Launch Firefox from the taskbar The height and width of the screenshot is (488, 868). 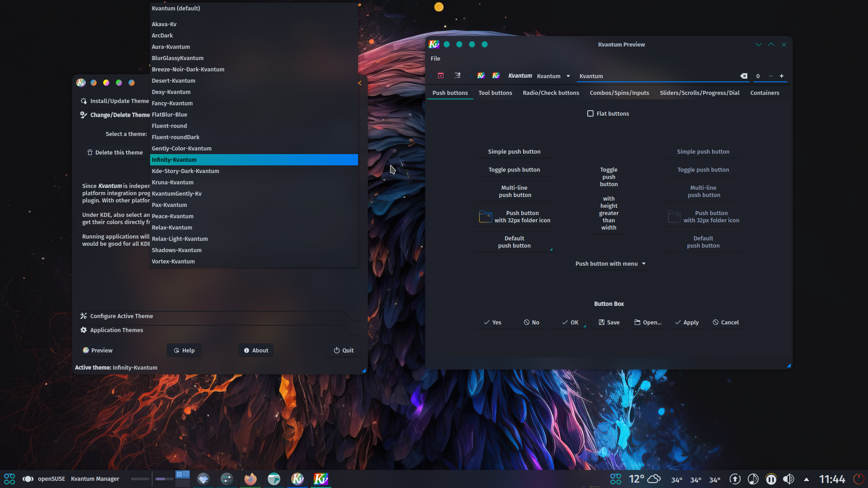250,479
